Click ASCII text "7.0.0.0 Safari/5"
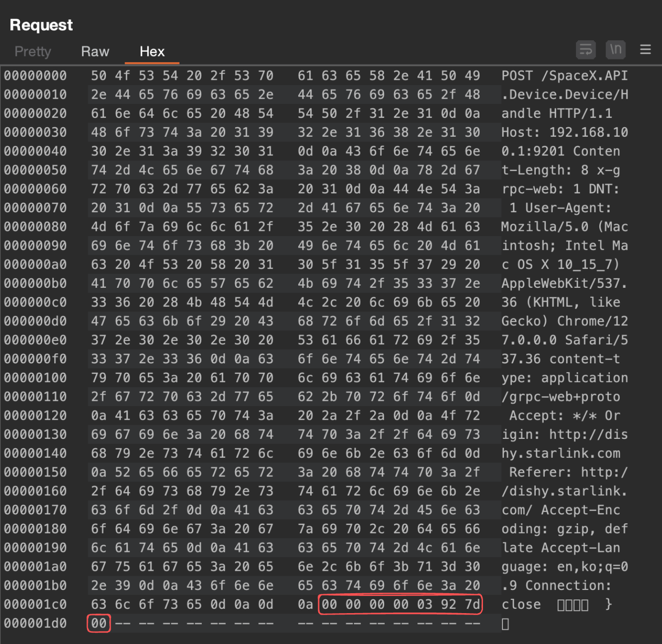The width and height of the screenshot is (662, 644). click(x=565, y=340)
